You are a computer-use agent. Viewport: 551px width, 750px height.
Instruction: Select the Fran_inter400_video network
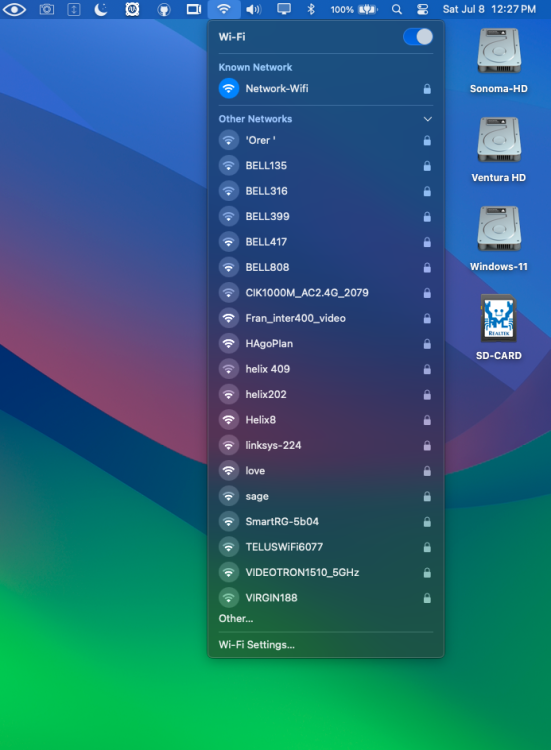point(326,318)
